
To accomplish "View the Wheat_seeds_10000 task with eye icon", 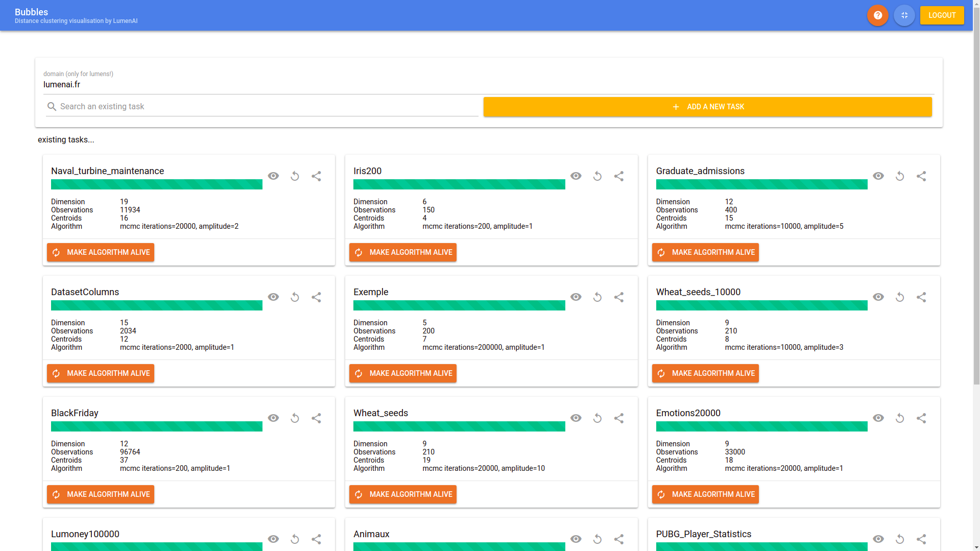I will pyautogui.click(x=878, y=297).
